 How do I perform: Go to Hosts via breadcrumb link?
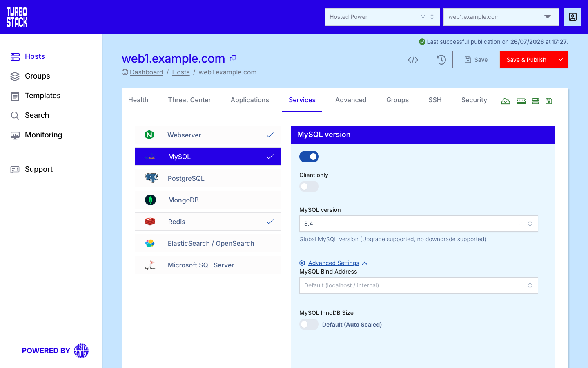coord(181,72)
